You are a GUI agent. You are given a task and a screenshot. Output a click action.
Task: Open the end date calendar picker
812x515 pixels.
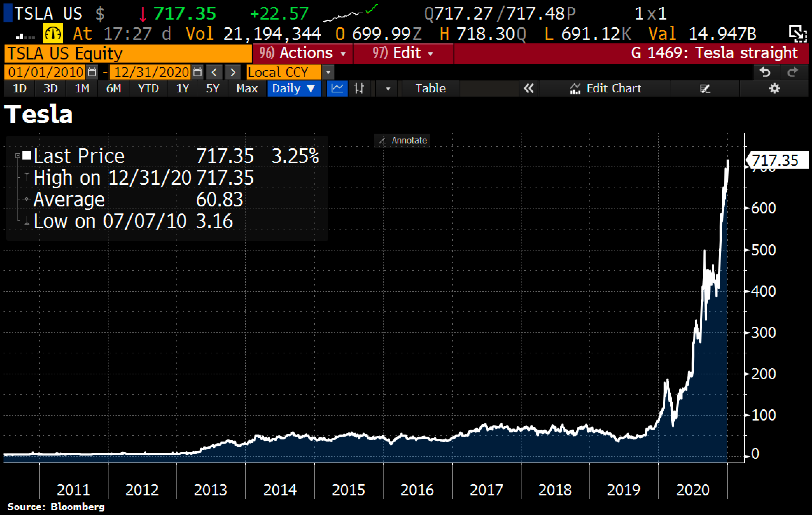[197, 72]
